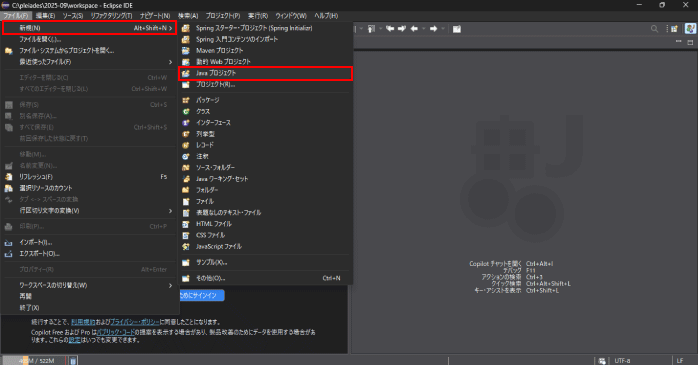Create a new パッケージ
The height and width of the screenshot is (365, 698).
coord(265,100)
